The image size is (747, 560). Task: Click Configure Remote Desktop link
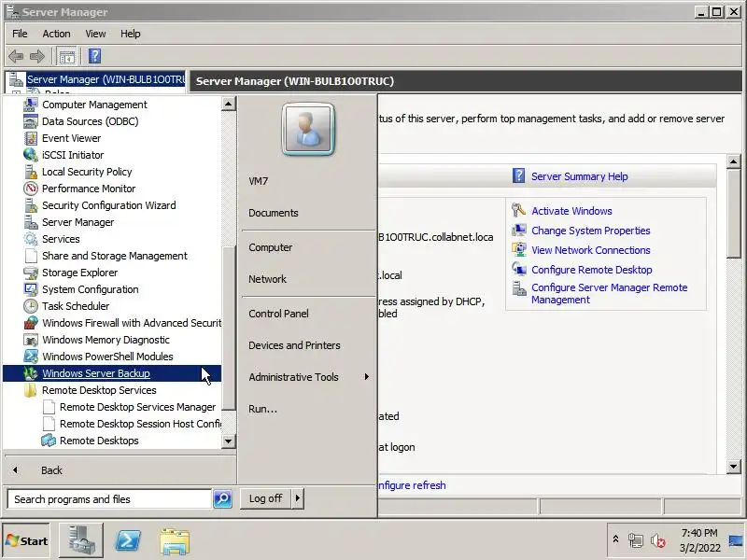(x=592, y=270)
